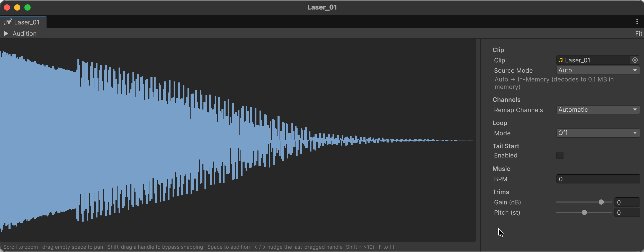The width and height of the screenshot is (644, 252).
Task: Click the BPM input field
Action: click(x=598, y=179)
